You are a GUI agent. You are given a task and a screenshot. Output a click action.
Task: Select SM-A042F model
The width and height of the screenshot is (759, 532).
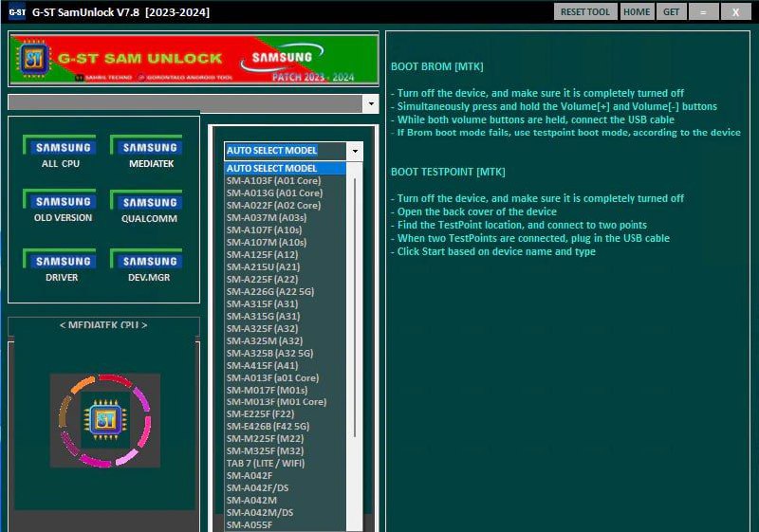click(286, 476)
